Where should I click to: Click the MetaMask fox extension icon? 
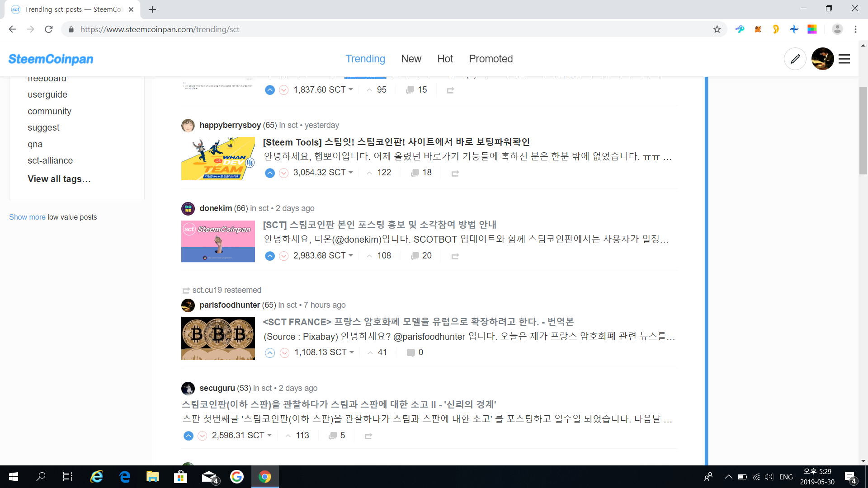pyautogui.click(x=758, y=29)
